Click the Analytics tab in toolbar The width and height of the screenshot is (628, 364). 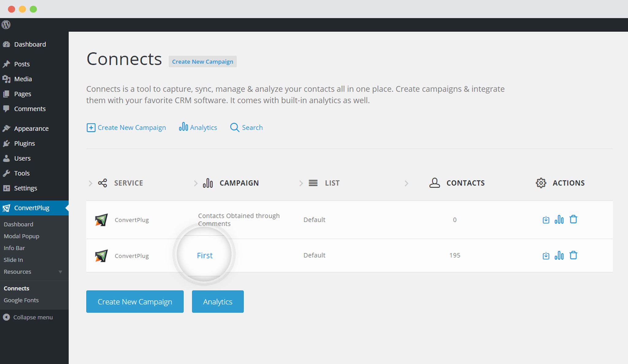pos(198,127)
